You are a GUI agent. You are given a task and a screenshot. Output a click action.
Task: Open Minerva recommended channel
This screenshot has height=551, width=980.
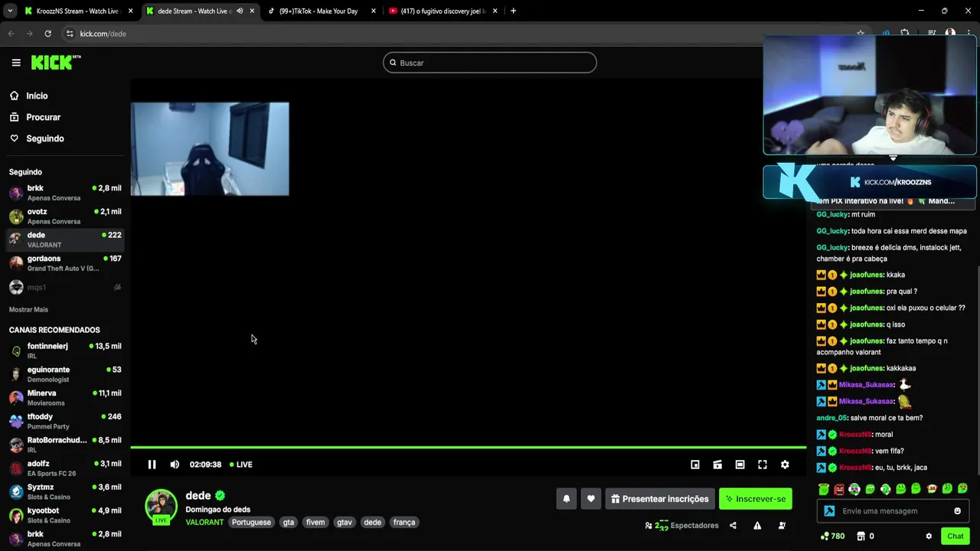point(65,398)
